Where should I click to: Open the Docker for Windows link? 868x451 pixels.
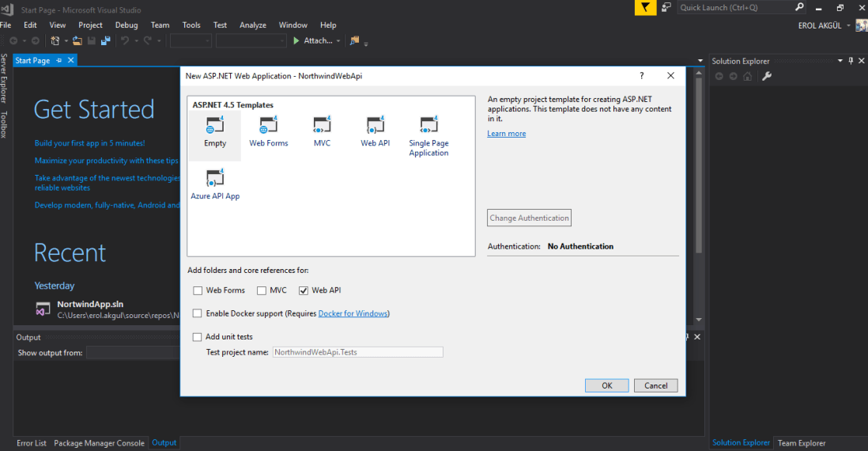pos(353,313)
